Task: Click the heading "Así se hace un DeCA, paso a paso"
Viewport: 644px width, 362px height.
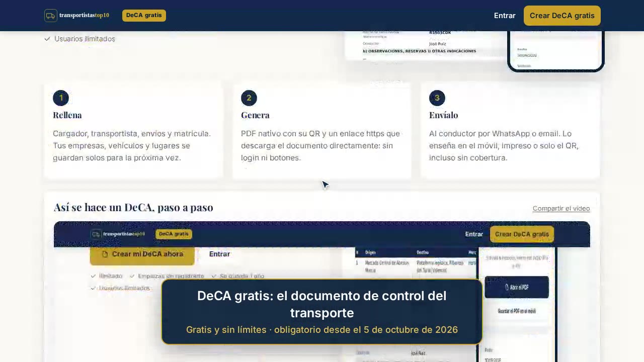Action: click(133, 208)
